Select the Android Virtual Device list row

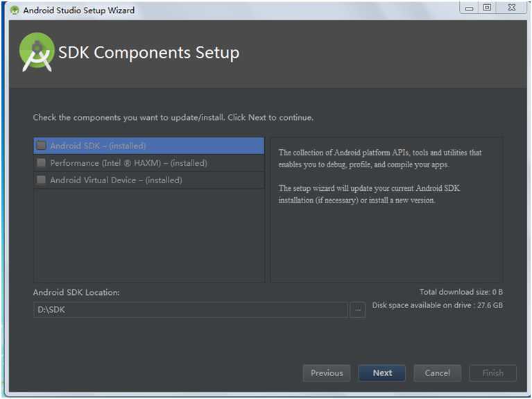pos(148,180)
